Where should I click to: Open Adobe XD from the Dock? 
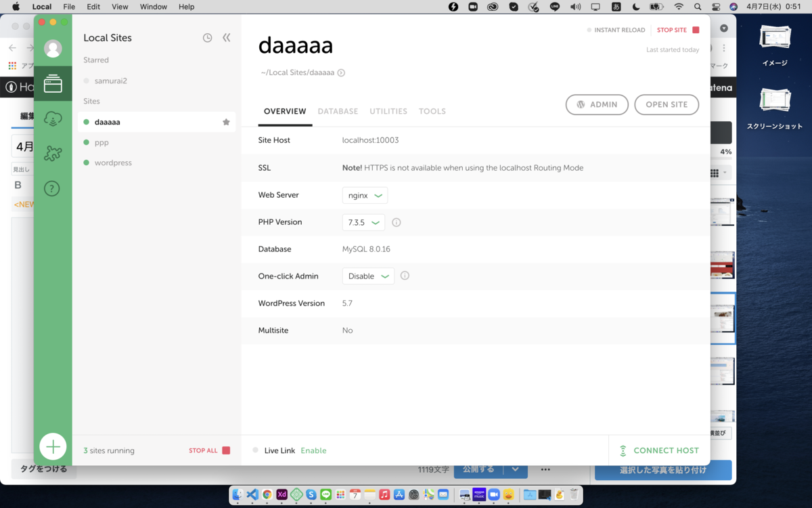(281, 495)
